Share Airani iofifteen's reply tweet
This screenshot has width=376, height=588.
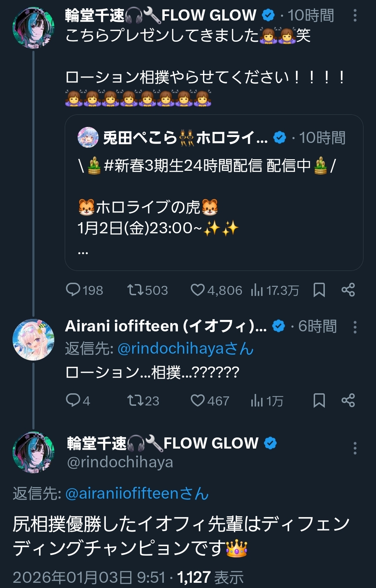point(348,400)
